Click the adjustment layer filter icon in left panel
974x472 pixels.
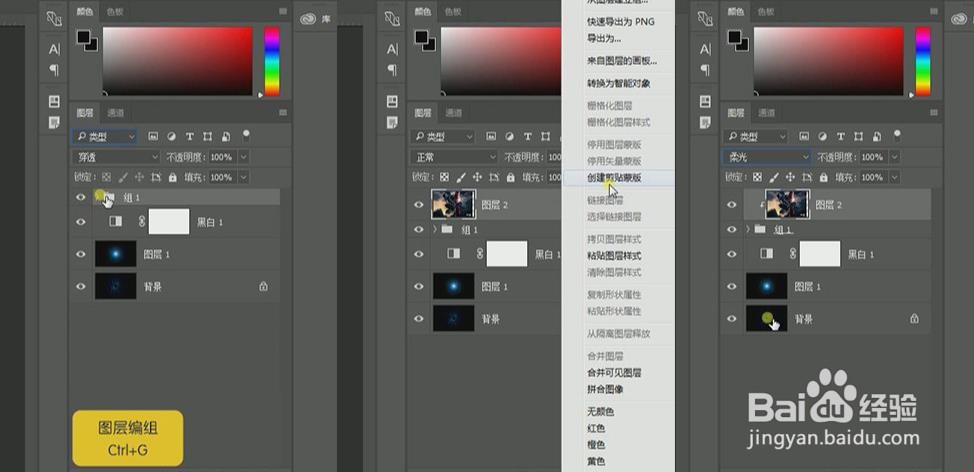click(x=171, y=136)
